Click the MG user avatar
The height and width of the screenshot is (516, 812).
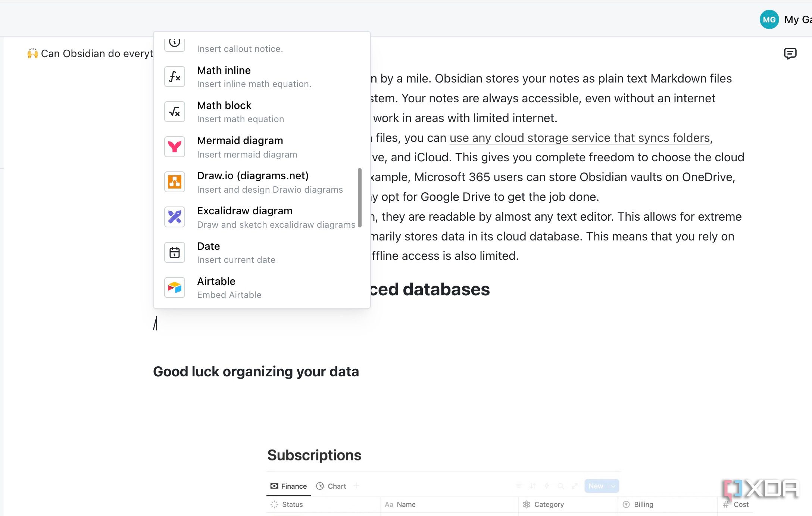coord(769,19)
